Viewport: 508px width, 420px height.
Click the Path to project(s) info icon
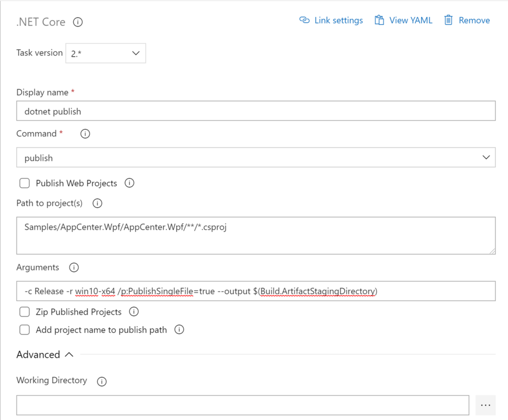click(x=97, y=203)
